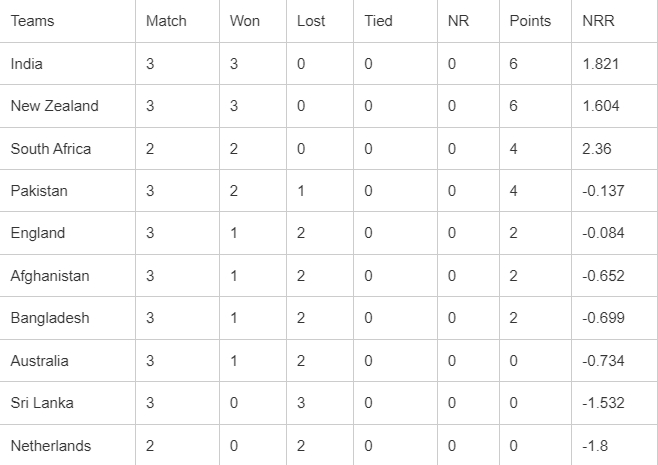This screenshot has height=465, width=658.
Task: Click the Won column header
Action: coord(244,21)
